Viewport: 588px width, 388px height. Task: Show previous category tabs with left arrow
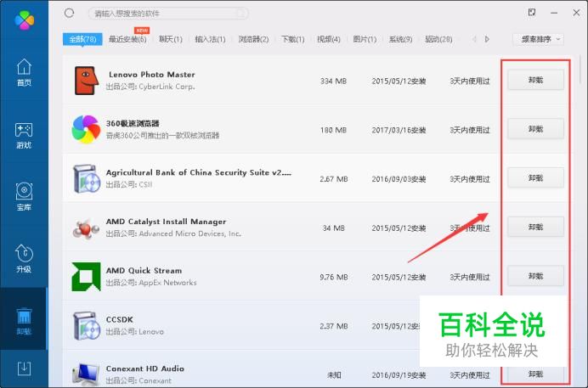(474, 39)
